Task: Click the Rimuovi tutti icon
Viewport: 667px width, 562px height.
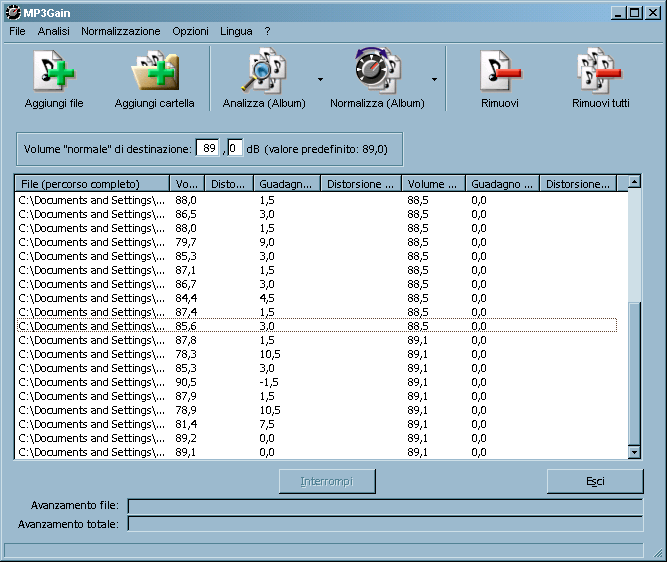Action: [x=600, y=74]
